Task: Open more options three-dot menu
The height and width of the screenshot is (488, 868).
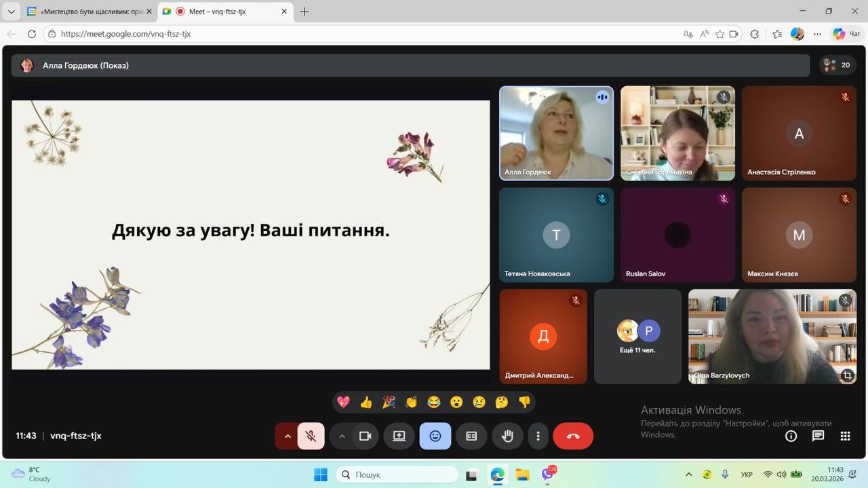Action: [538, 436]
